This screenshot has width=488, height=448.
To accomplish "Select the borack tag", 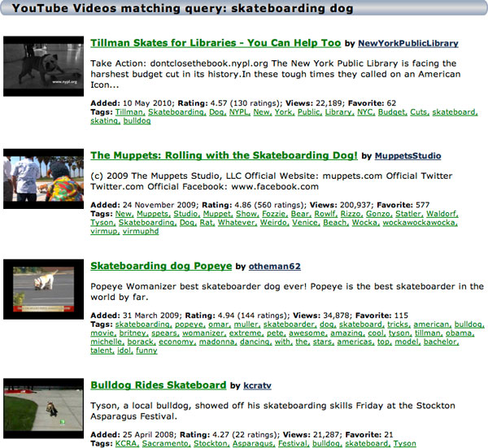I will pyautogui.click(x=142, y=341).
